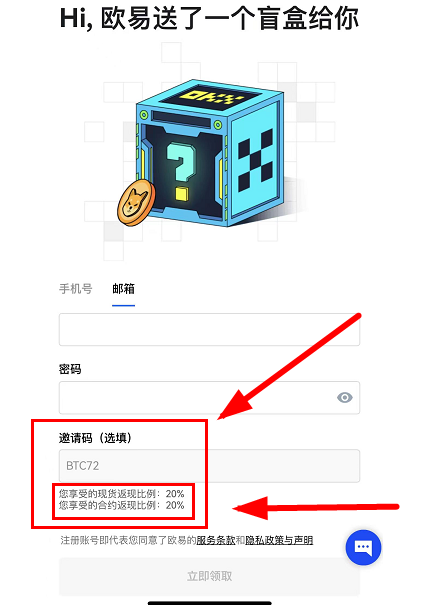Tap the 现货返现比例 20% text line
The image size is (432, 605).
point(122,493)
